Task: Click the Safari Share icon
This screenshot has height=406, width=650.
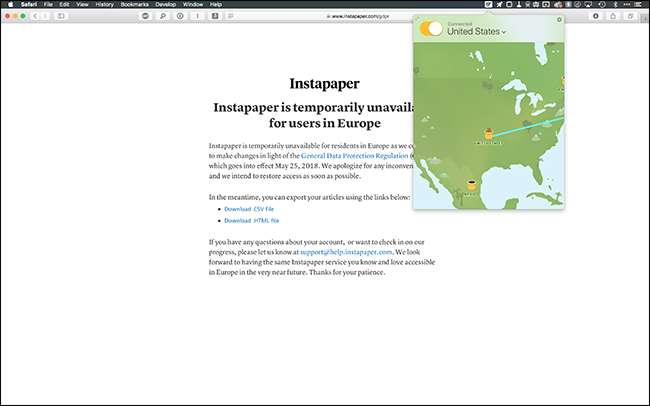Action: [612, 16]
